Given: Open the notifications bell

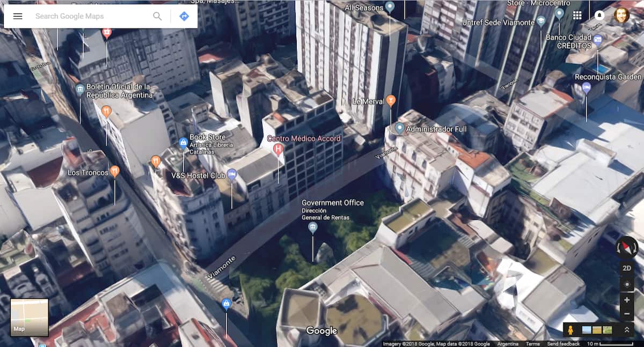Looking at the screenshot, I should pyautogui.click(x=599, y=15).
